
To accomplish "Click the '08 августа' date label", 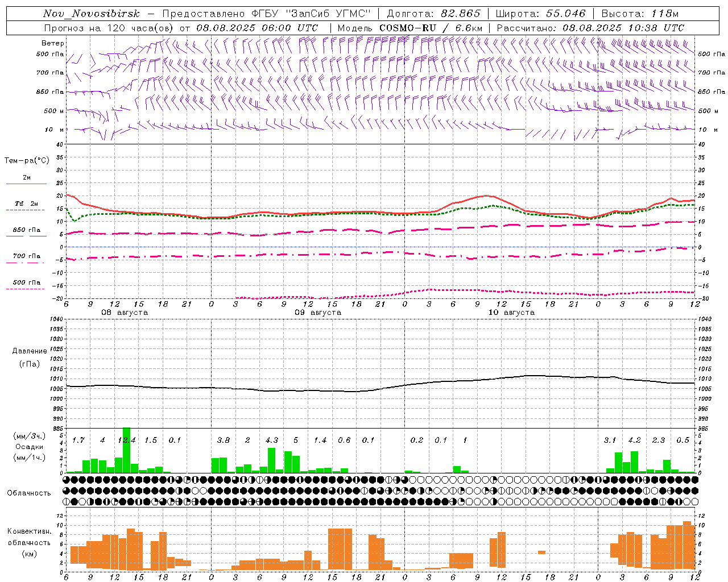I will coord(125,313).
